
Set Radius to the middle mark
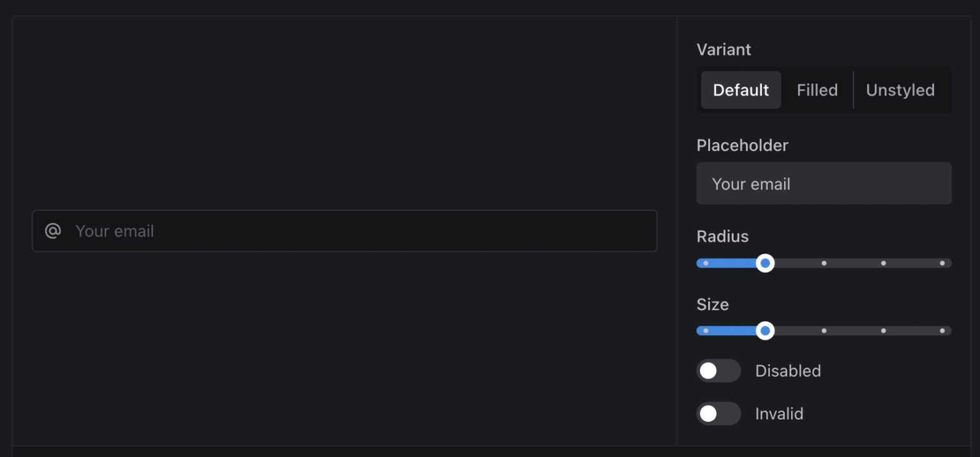(824, 263)
